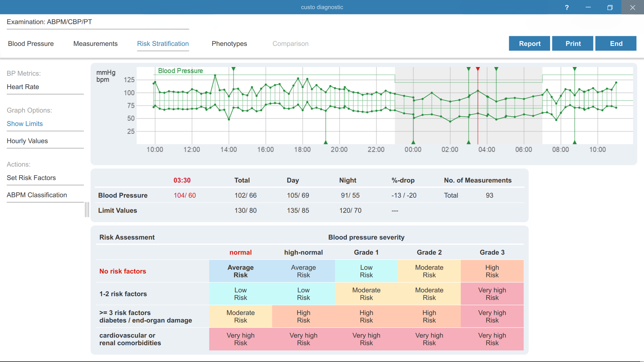Select the Phenotypes tab

coord(229,44)
